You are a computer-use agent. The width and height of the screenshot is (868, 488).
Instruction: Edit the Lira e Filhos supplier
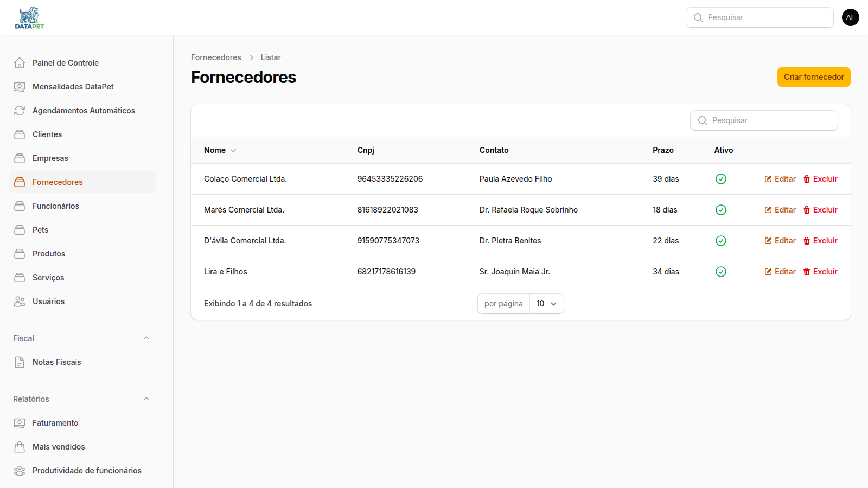point(780,272)
